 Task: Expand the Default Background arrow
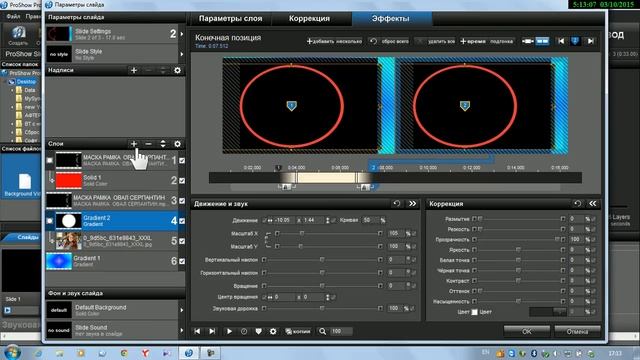click(182, 310)
